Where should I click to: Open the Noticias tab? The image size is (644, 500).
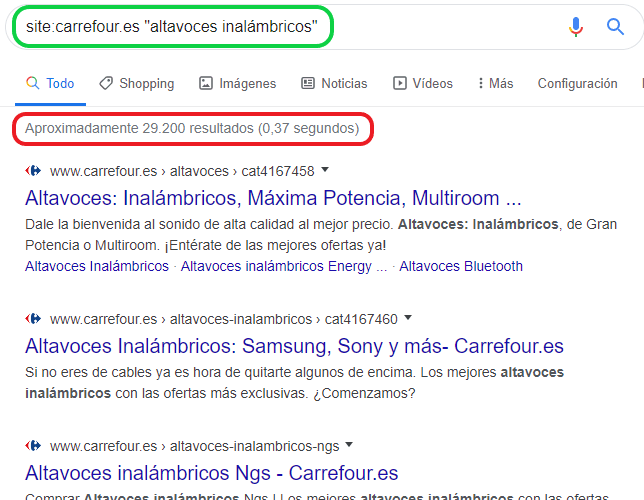click(334, 83)
